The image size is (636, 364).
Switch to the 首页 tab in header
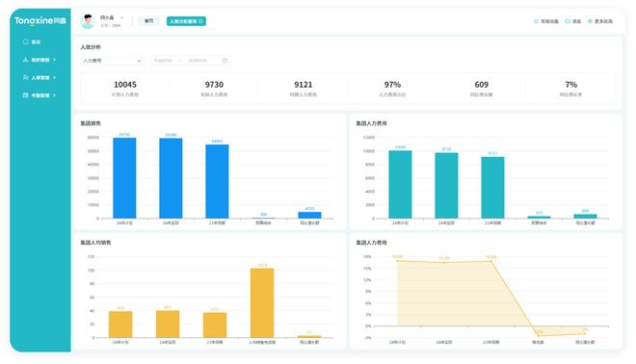(x=148, y=21)
